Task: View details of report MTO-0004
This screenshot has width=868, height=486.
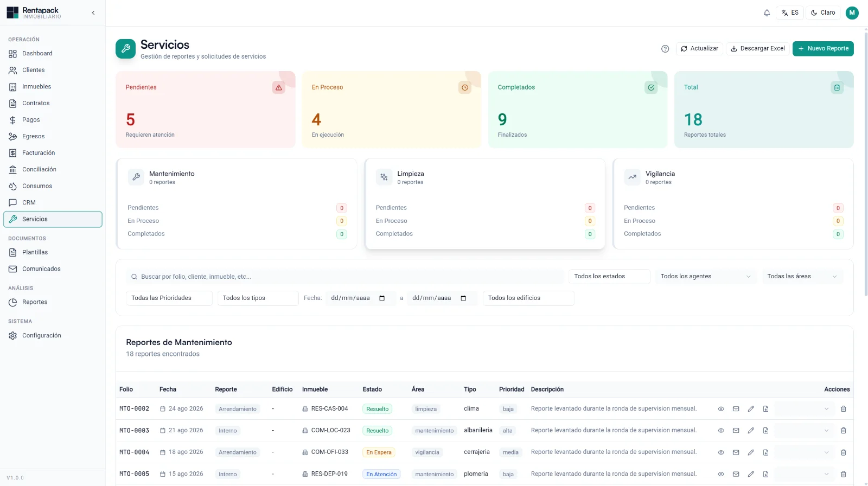Action: (721, 452)
